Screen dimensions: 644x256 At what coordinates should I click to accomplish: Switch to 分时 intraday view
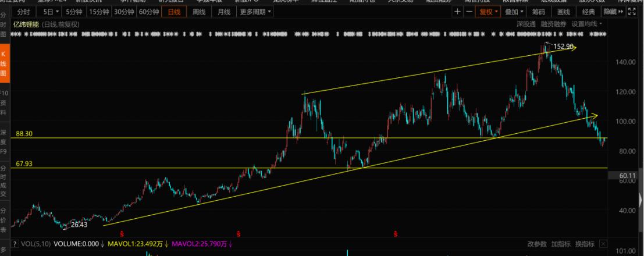[x=24, y=12]
